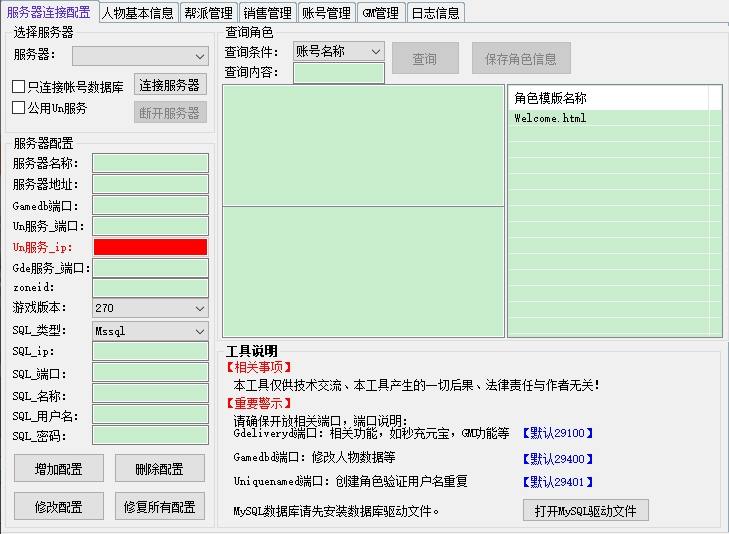Open the SQL_类型 dropdown showing Mssql
The height and width of the screenshot is (534, 729).
point(150,331)
